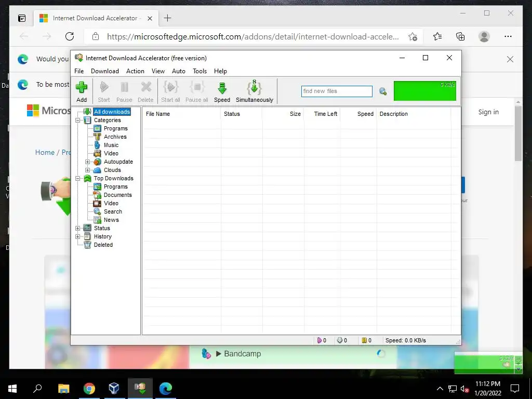
Task: Select the Autoupdate category
Action: (118, 162)
